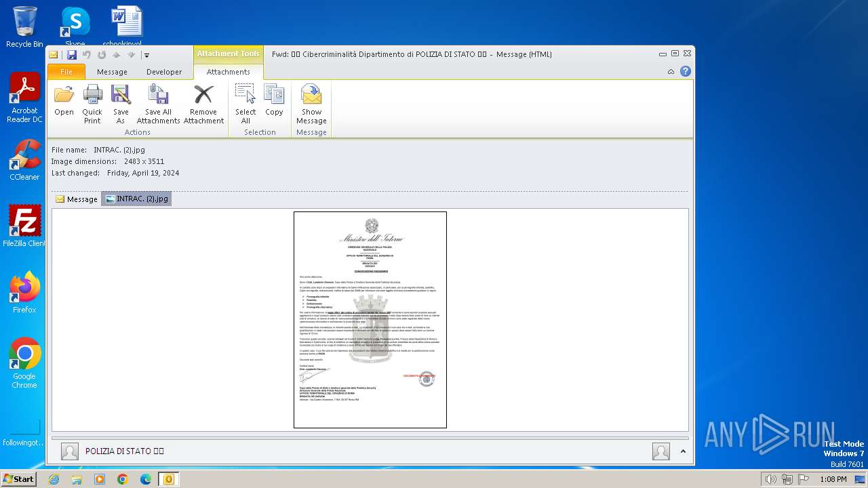Image resolution: width=868 pixels, height=488 pixels.
Task: Click Outlook taskbar button
Action: pyautogui.click(x=169, y=479)
